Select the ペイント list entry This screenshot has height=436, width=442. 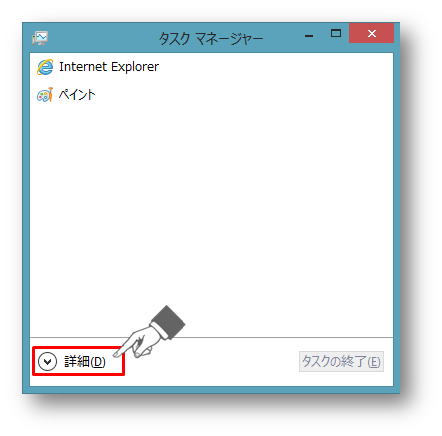(x=211, y=95)
